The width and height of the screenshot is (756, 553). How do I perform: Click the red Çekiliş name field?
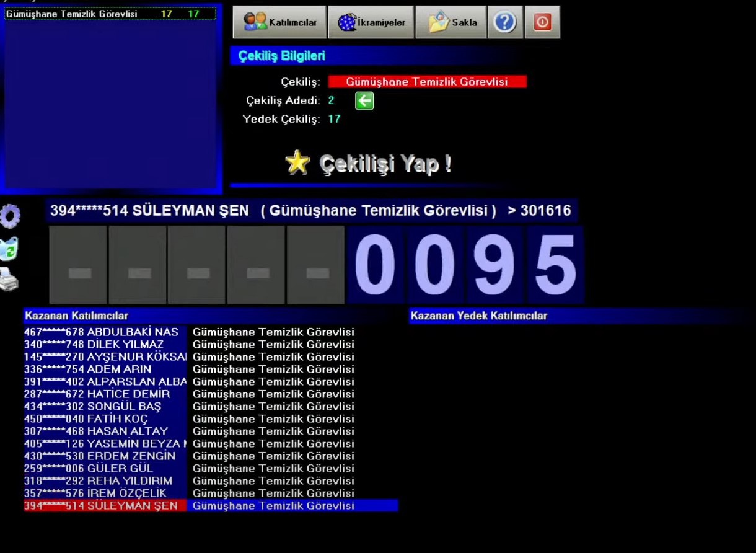tap(427, 82)
